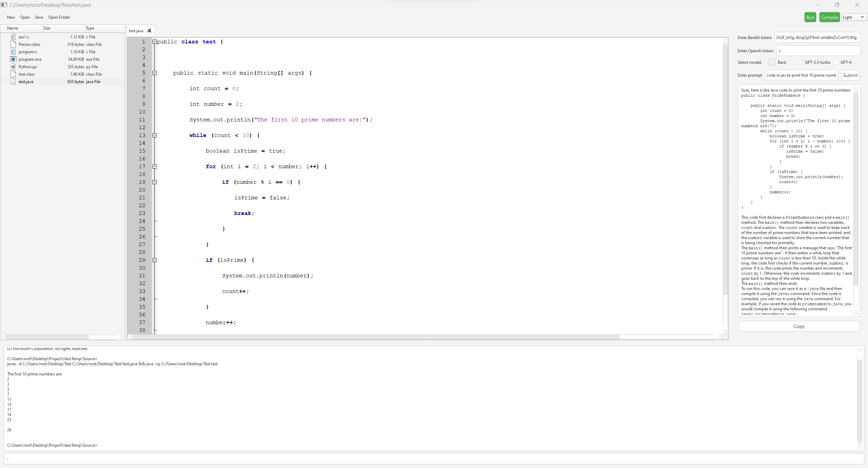Click the Run button to execute code
This screenshot has width=868, height=468.
coord(810,17)
